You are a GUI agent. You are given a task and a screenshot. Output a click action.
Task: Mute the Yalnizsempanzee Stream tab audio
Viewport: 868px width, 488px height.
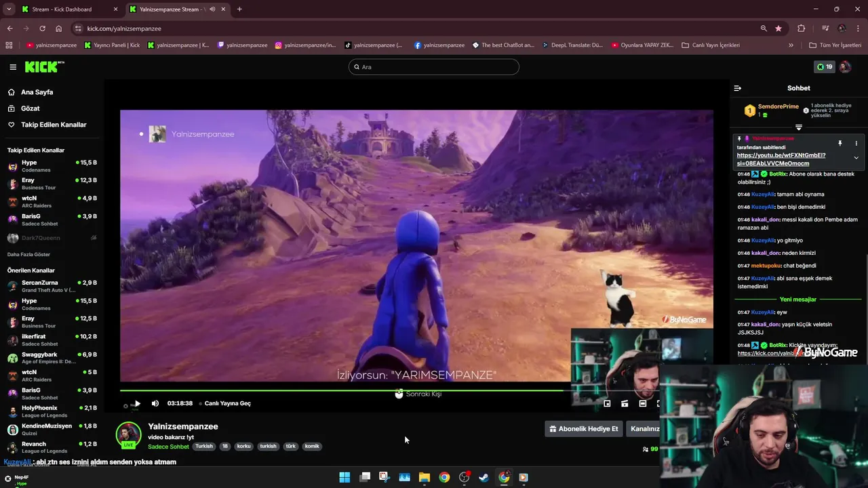coord(212,9)
